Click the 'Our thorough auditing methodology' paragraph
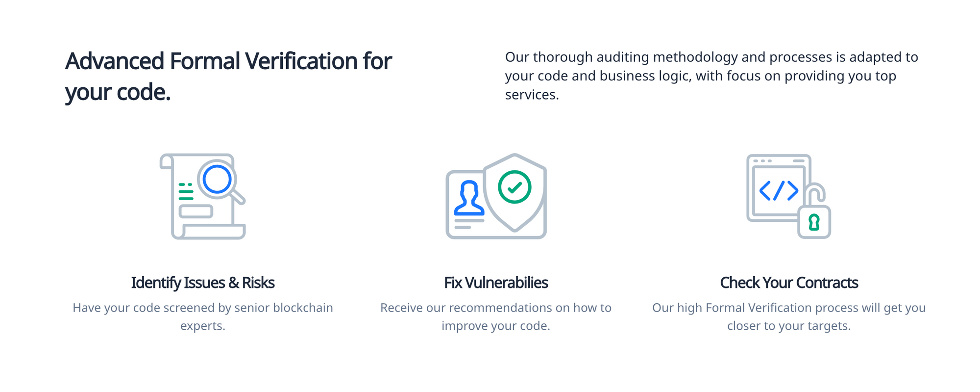980x392 pixels. 711,76
